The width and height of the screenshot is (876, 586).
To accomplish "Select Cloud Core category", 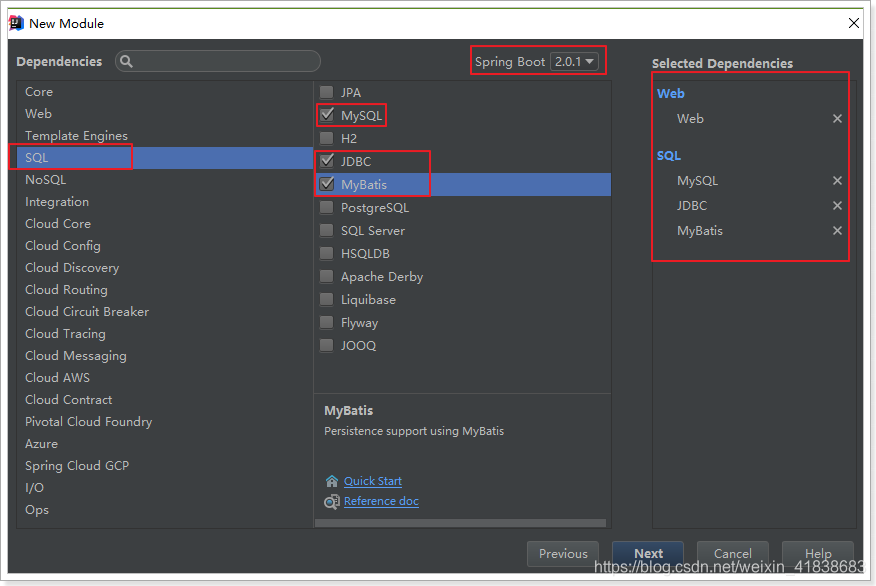I will pos(165,223).
